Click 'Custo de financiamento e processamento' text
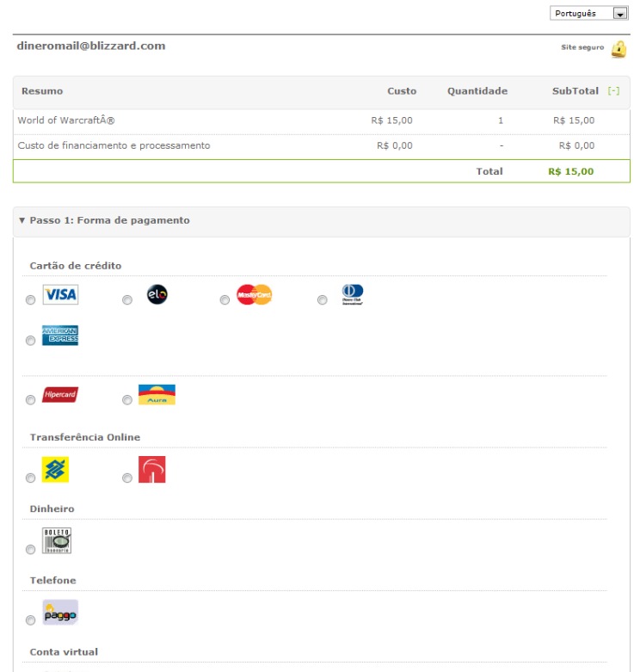This screenshot has height=672, width=634. click(x=114, y=145)
